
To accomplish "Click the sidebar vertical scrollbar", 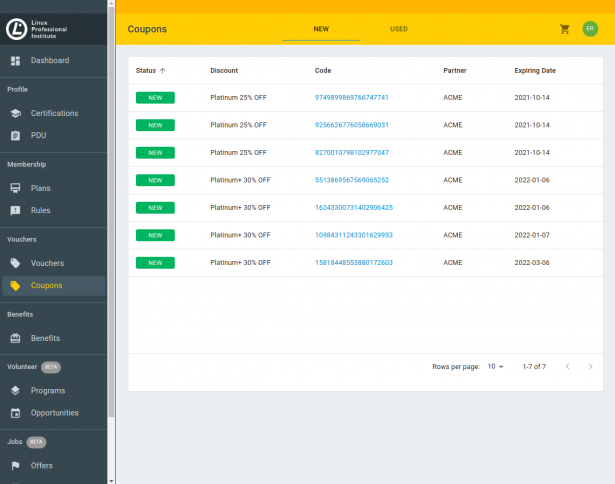I will coord(112,200).
